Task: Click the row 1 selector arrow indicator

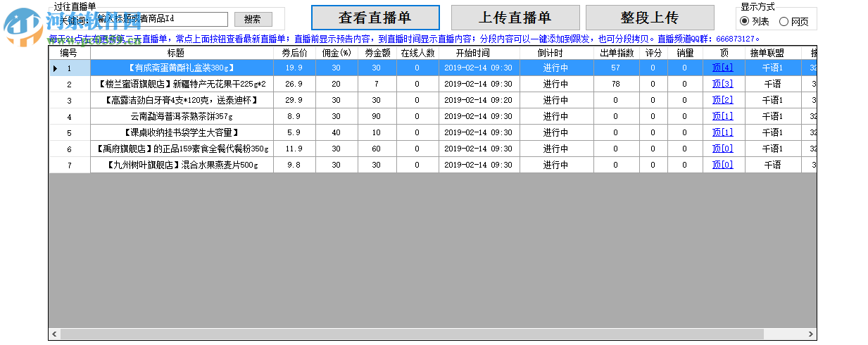Action: pyautogui.click(x=55, y=68)
